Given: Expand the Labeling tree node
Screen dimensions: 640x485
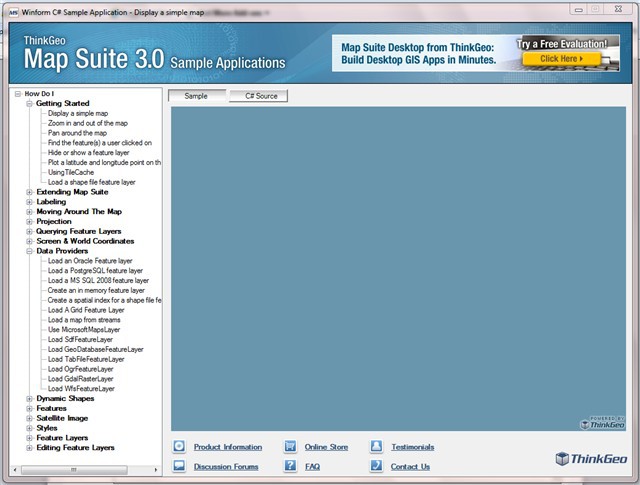Looking at the screenshot, I should click(x=29, y=202).
